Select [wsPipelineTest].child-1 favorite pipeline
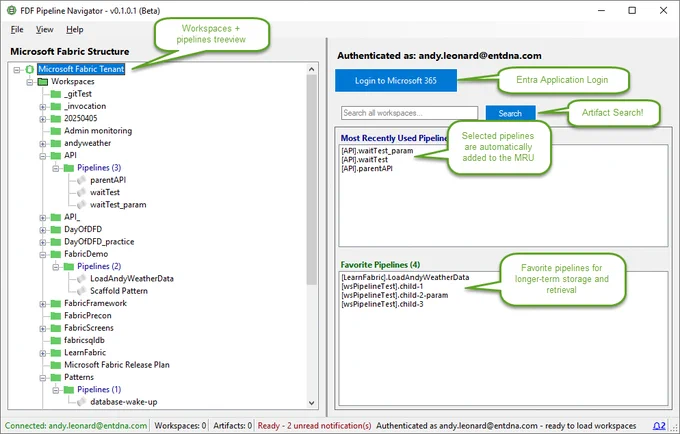Viewport: 680px width, 434px height. [382, 286]
